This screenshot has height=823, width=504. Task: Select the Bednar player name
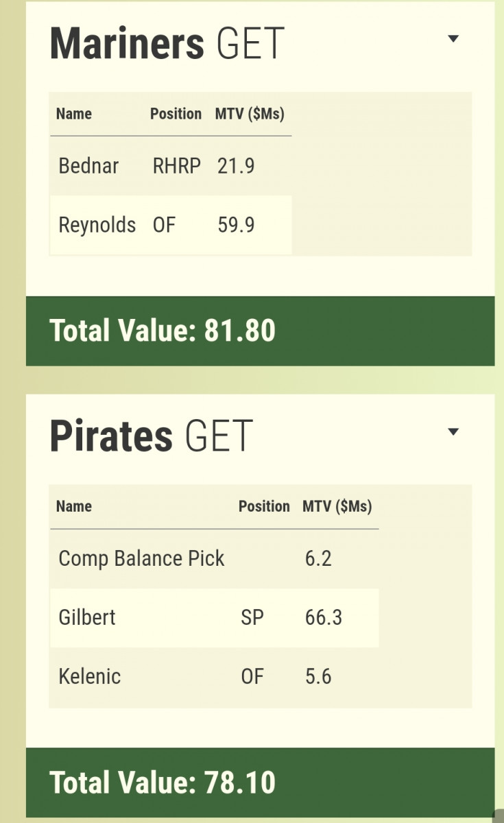coord(88,166)
